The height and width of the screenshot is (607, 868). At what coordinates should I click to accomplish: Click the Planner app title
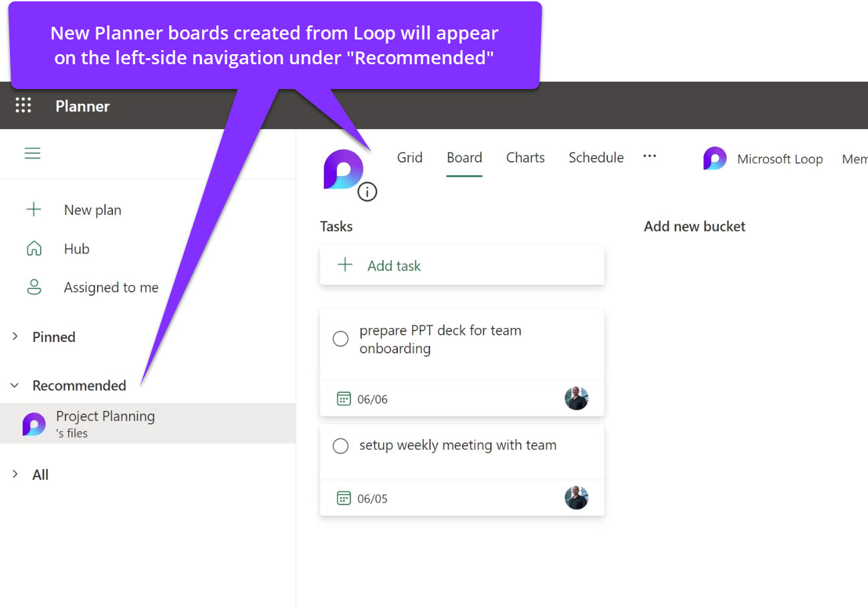click(82, 106)
